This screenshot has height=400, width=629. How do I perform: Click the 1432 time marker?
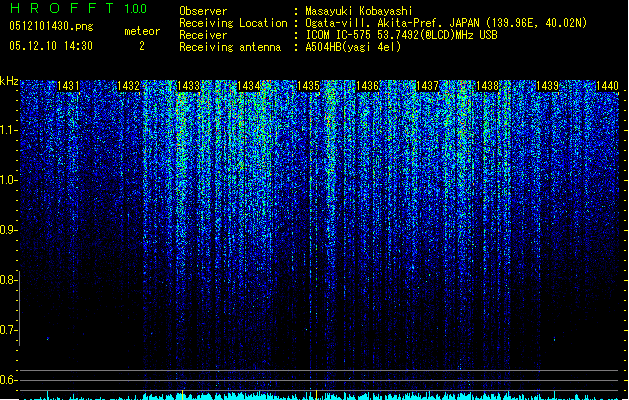coord(128,86)
